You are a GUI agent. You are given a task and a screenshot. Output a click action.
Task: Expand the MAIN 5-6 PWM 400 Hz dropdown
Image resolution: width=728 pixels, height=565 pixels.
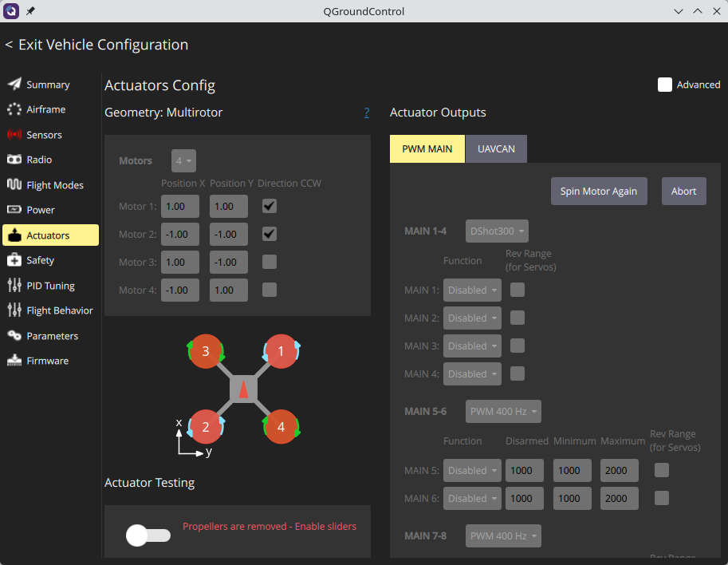click(x=503, y=412)
